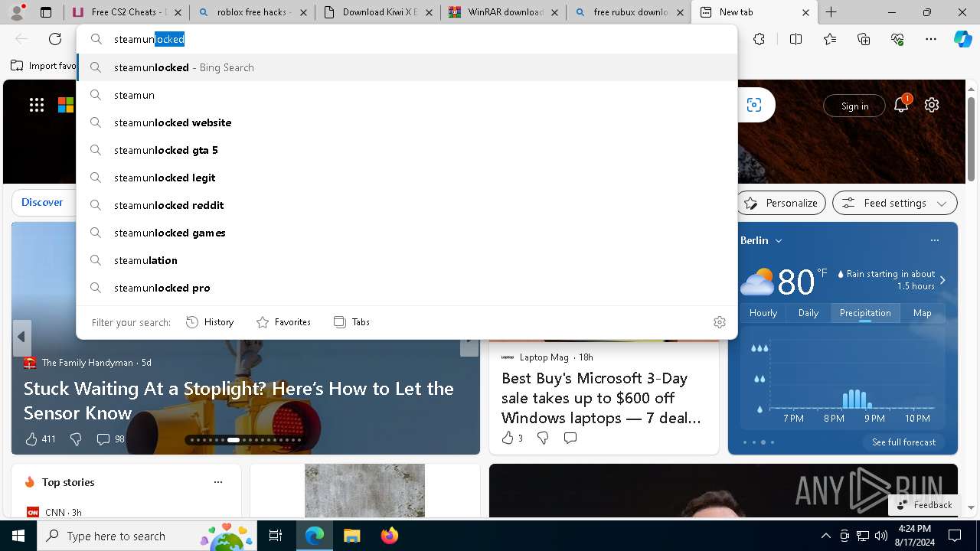Open See full forecast link
The image size is (980, 551).
[903, 442]
